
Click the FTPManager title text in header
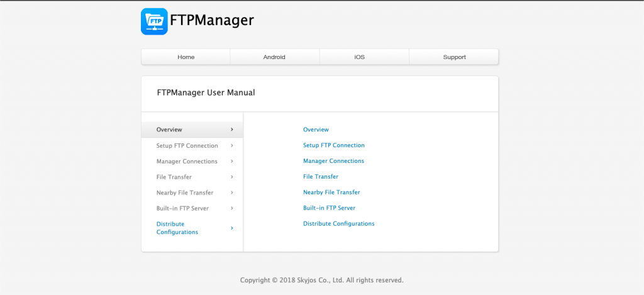coord(212,20)
